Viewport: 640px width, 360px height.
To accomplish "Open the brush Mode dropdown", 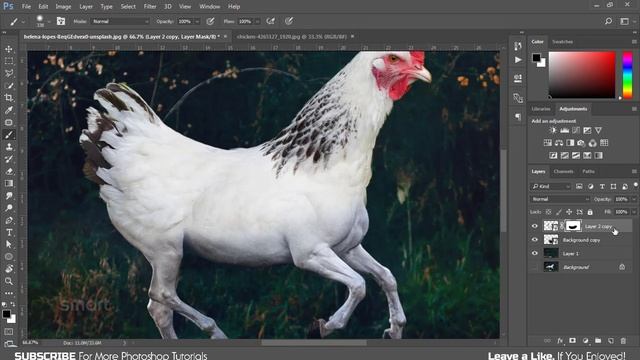I will pyautogui.click(x=120, y=21).
